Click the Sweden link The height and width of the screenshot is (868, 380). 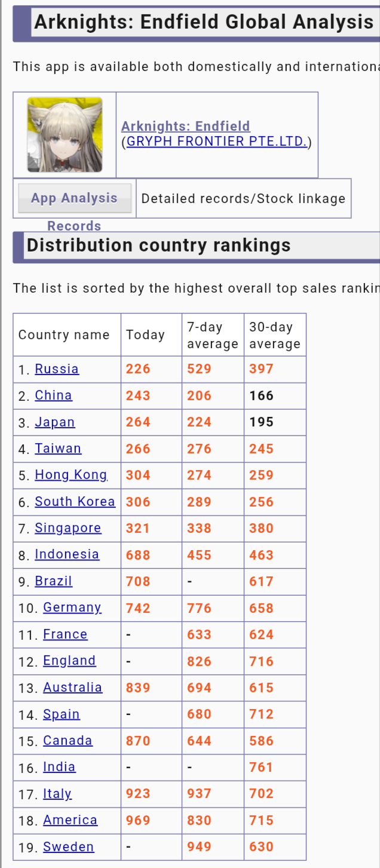tap(69, 846)
